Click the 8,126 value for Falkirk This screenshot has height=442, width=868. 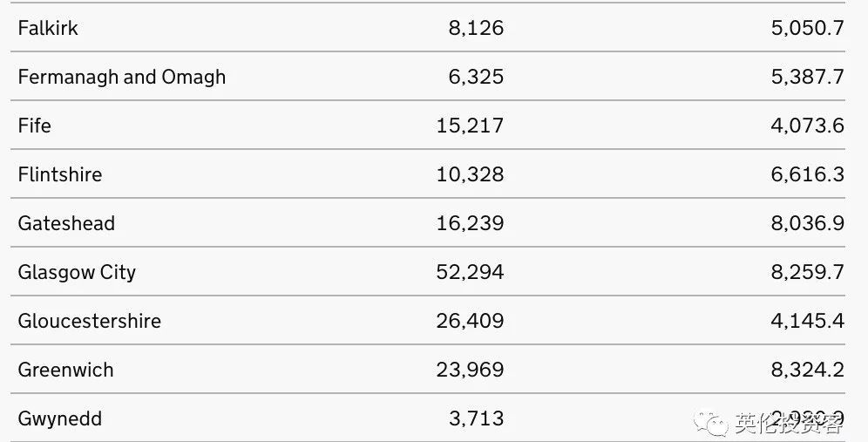(x=476, y=28)
